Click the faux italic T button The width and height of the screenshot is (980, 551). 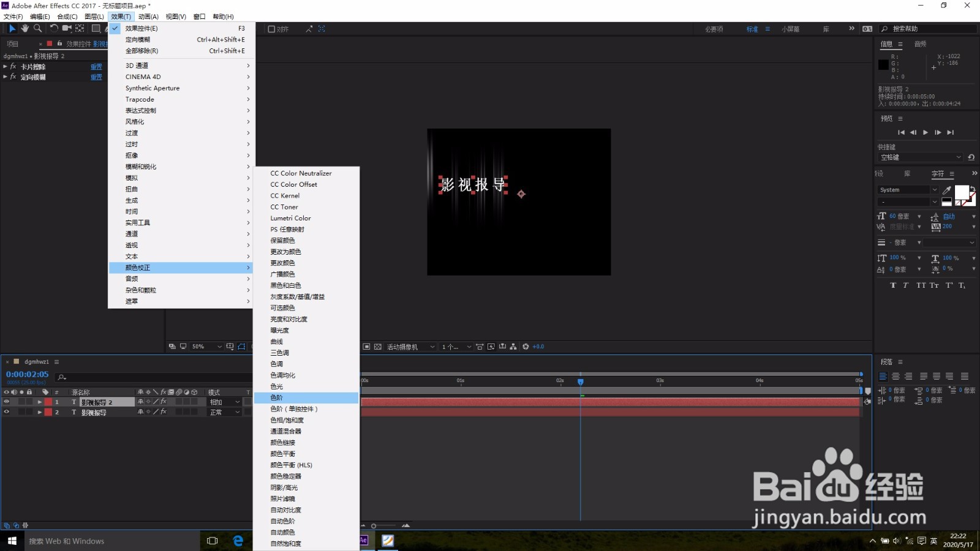905,285
